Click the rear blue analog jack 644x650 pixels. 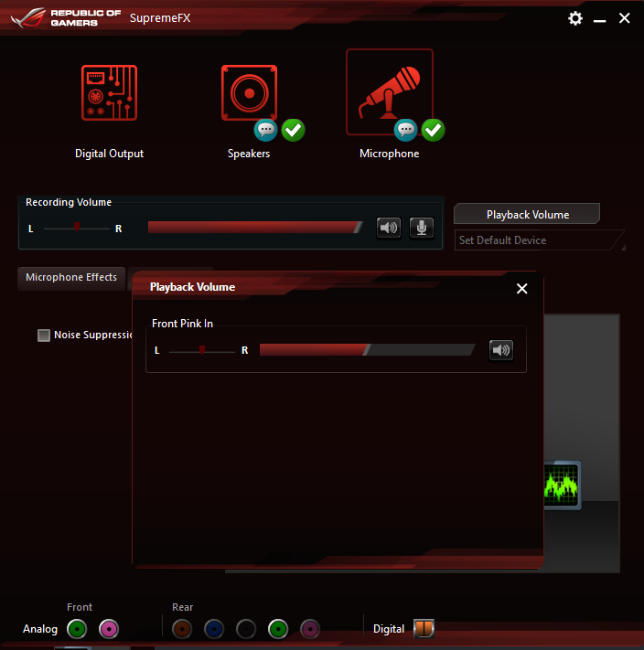point(214,629)
